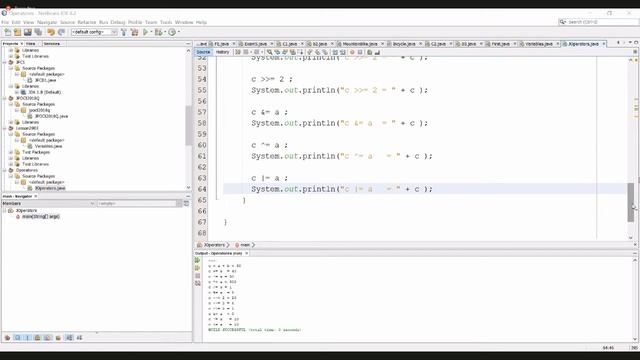640x360 pixels.
Task: Toggle the Shift Line Left icon in editor toolbar
Action: point(335,52)
